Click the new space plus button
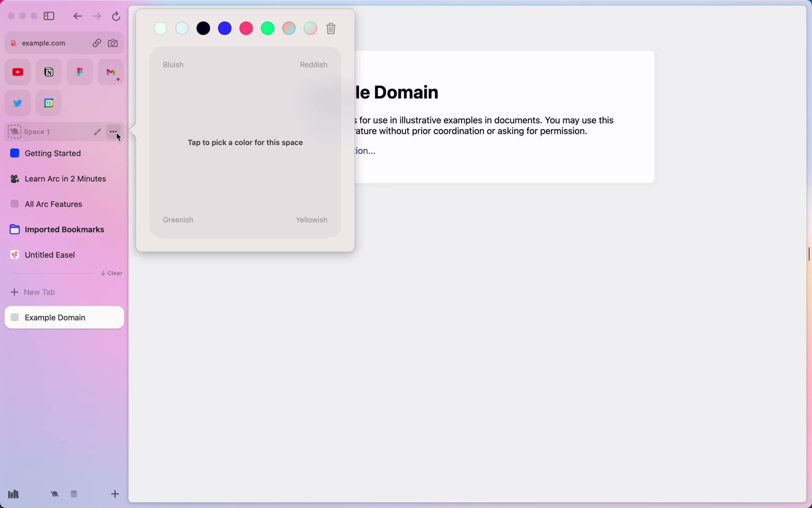This screenshot has width=812, height=508. pos(115,493)
